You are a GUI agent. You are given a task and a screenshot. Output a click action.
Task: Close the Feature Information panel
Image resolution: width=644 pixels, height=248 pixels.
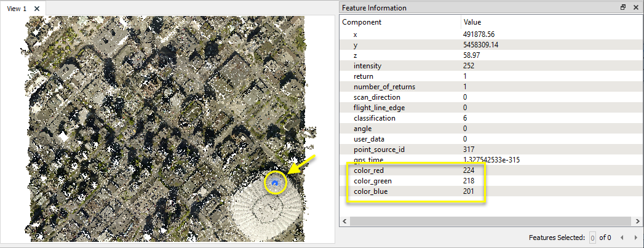635,7
